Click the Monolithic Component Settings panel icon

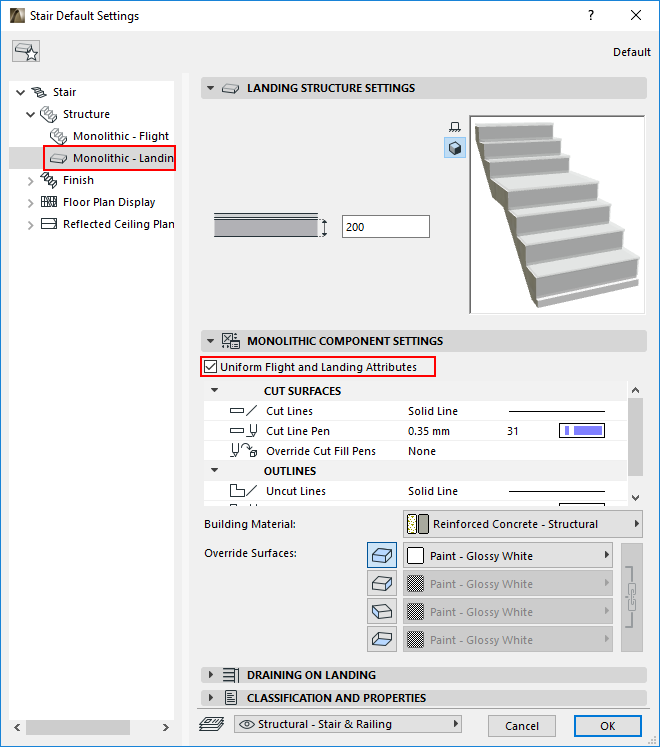[x=231, y=341]
